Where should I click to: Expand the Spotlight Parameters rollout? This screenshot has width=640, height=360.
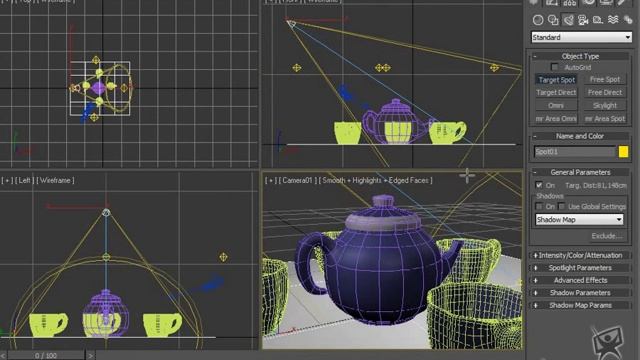(580, 268)
